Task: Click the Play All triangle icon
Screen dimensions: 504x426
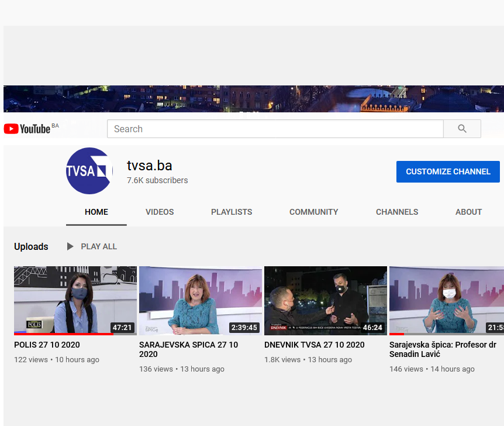Action: [x=70, y=246]
